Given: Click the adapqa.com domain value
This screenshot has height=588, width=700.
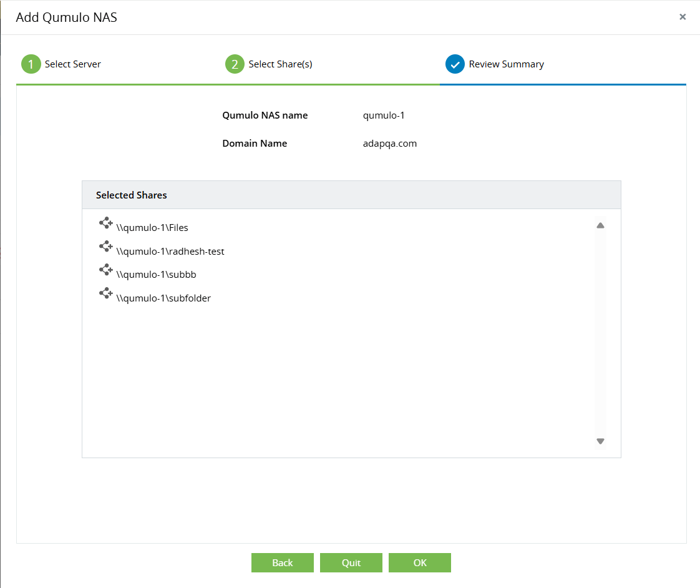Looking at the screenshot, I should 390,144.
